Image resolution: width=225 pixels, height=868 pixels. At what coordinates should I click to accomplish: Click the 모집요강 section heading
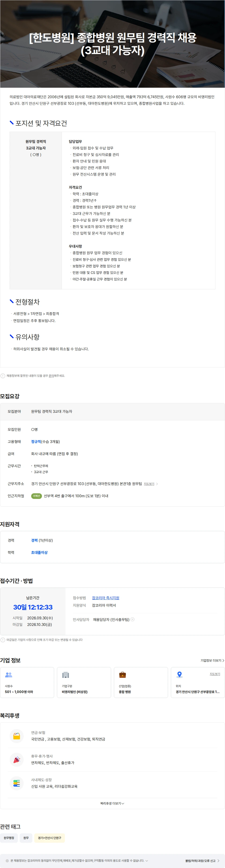(x=10, y=396)
